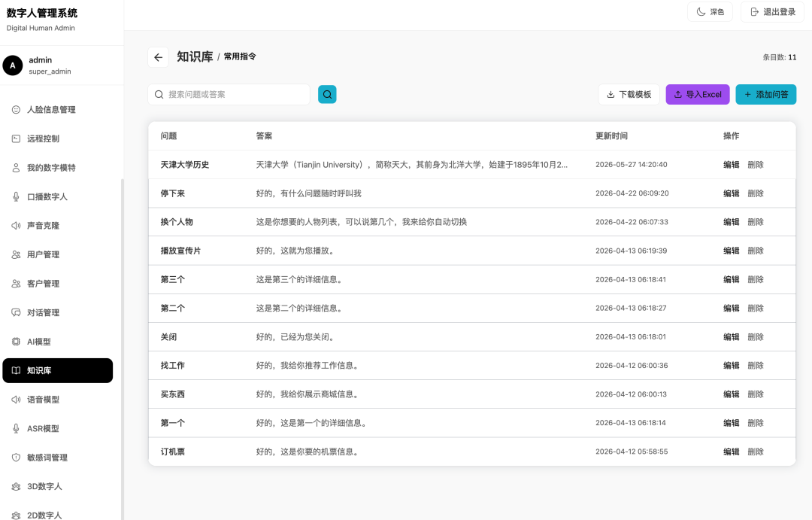This screenshot has width=812, height=520.
Task: Click the 条目数: 11 counter
Action: (x=780, y=57)
